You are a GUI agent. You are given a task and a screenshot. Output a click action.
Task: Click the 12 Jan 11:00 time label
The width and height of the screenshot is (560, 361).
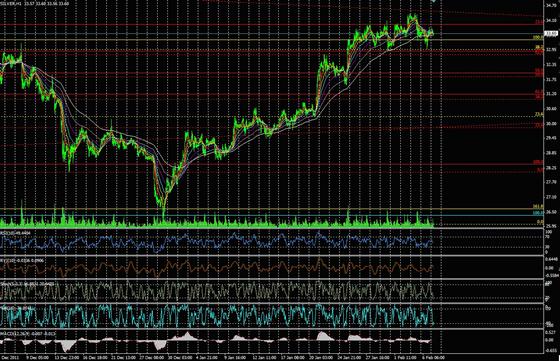coord(264,357)
